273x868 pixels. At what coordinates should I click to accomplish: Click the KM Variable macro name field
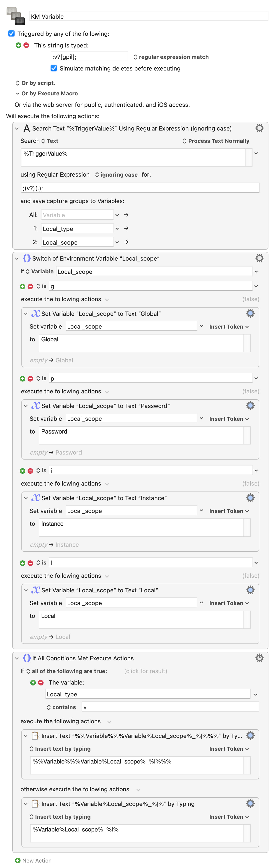tap(148, 16)
